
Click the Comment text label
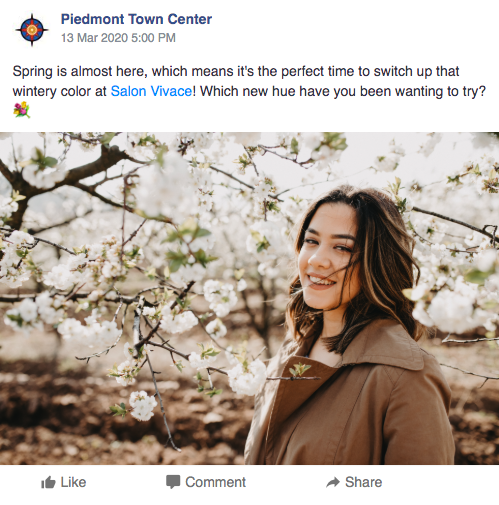[215, 482]
